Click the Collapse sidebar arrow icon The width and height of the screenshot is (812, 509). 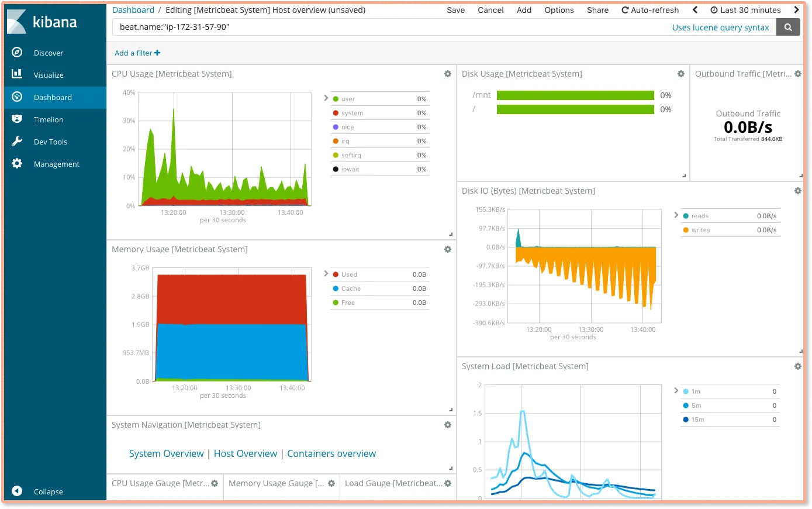point(17,491)
